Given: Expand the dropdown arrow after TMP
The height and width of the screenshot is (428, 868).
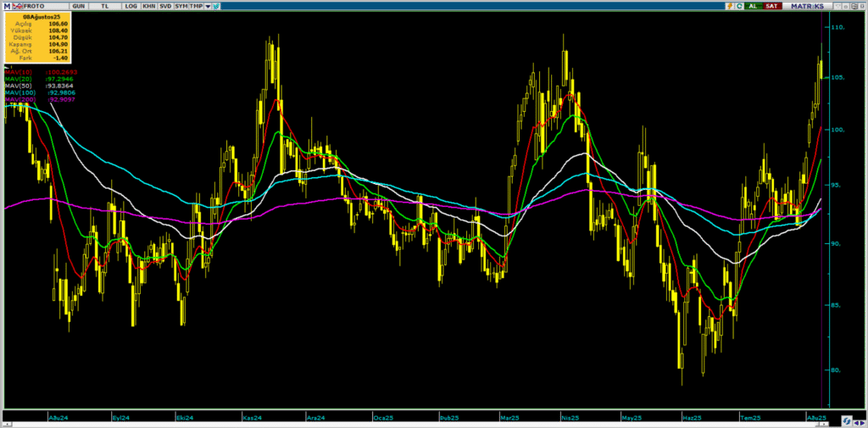Looking at the screenshot, I should coord(208,6).
